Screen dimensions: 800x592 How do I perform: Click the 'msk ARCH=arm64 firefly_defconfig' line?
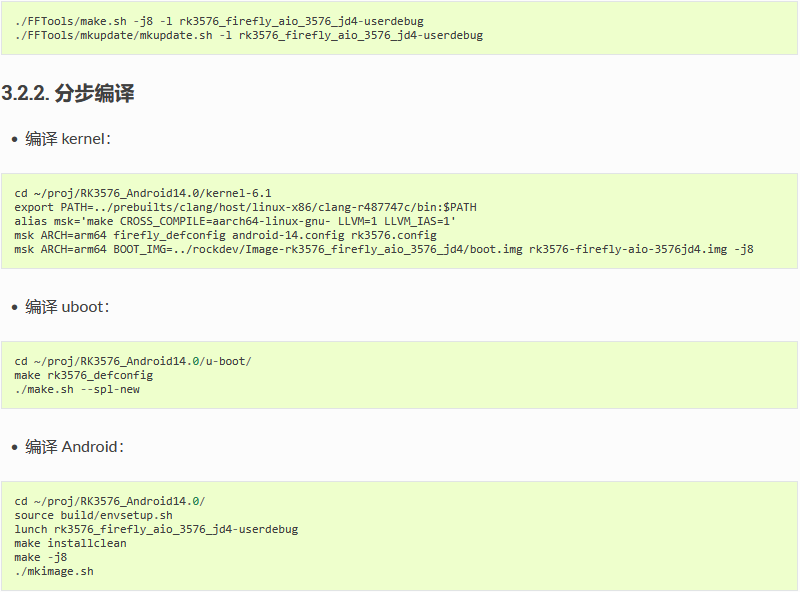point(226,235)
